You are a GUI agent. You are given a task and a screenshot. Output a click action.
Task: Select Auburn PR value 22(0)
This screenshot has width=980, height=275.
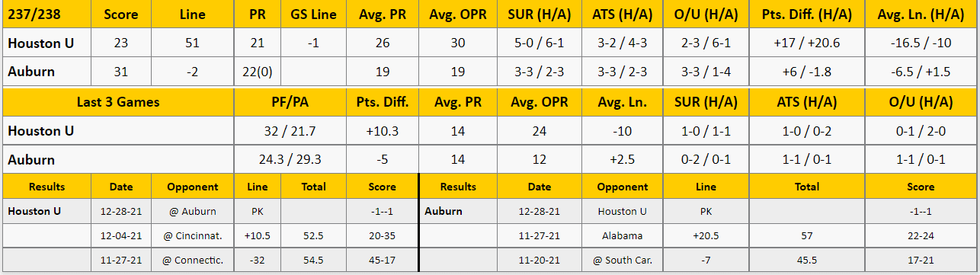point(257,72)
